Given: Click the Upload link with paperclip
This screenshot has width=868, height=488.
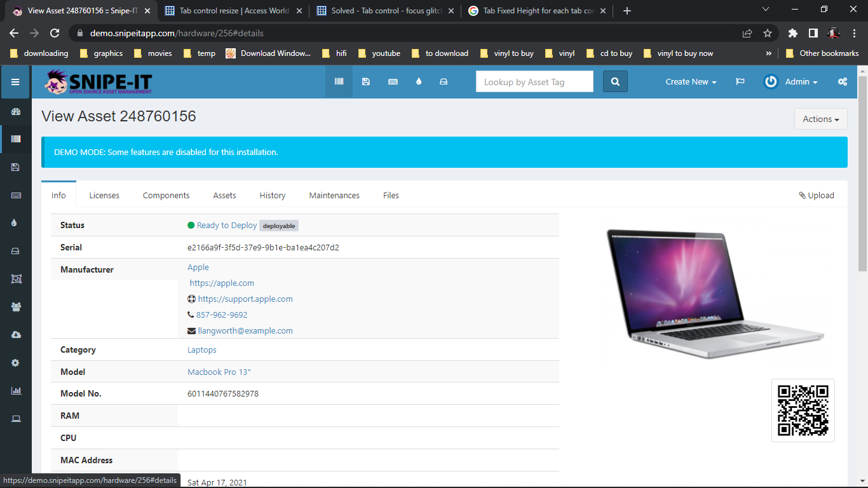Looking at the screenshot, I should point(817,195).
